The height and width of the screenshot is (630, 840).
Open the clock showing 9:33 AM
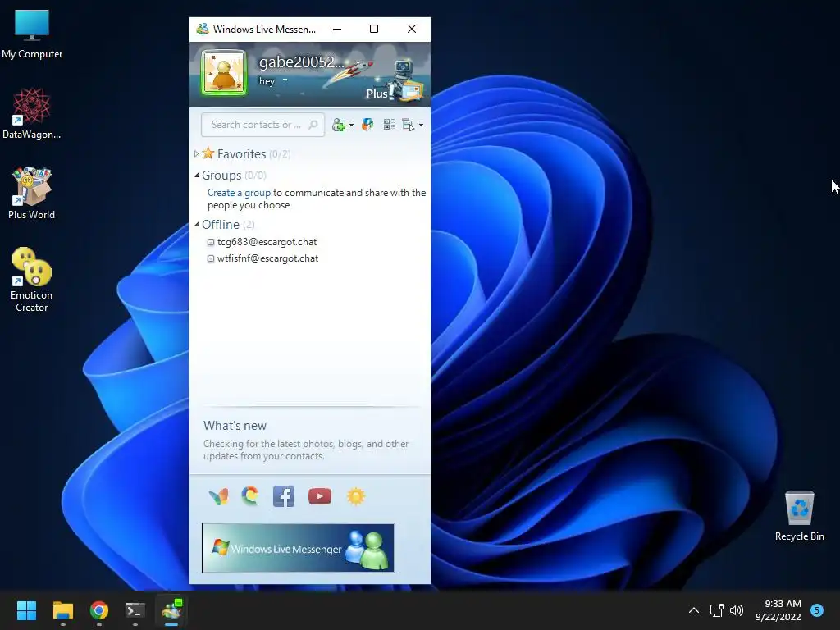[x=778, y=610]
